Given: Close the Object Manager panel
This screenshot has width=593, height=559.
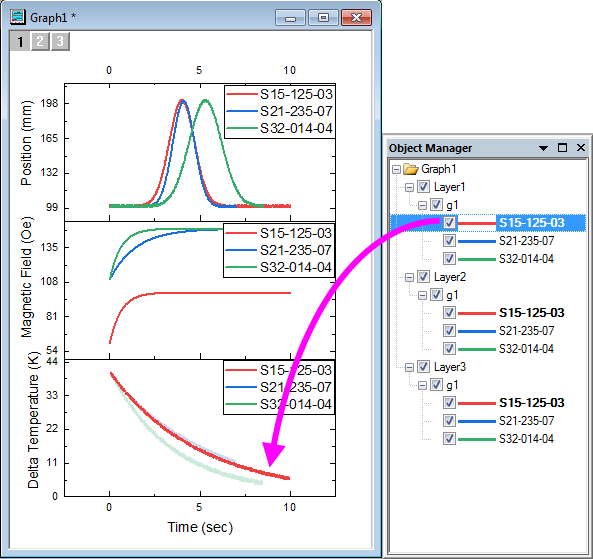Looking at the screenshot, I should click(581, 148).
